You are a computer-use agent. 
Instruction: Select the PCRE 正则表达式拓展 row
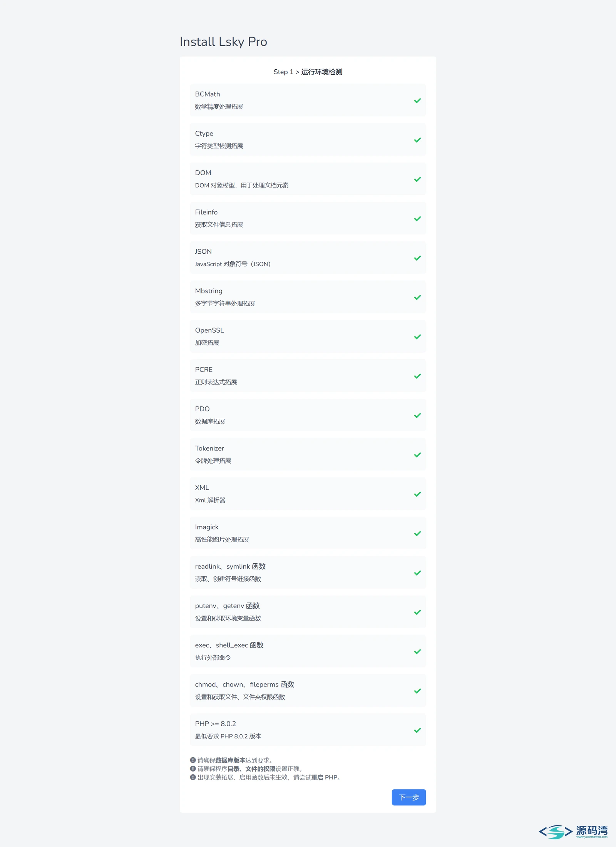coord(308,375)
